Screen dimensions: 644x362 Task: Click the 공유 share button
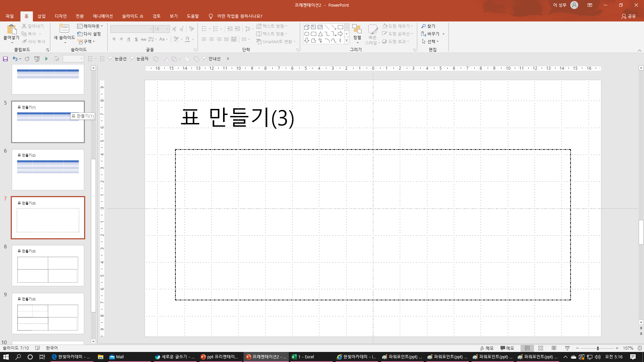click(629, 16)
